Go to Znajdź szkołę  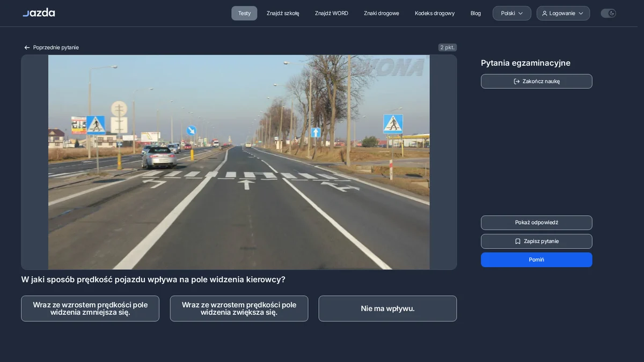283,13
